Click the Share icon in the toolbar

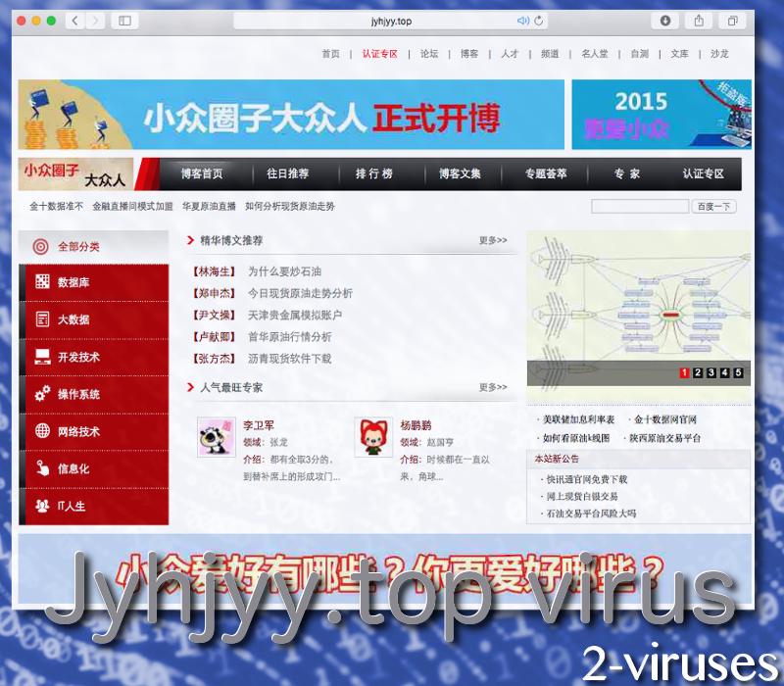coord(699,21)
